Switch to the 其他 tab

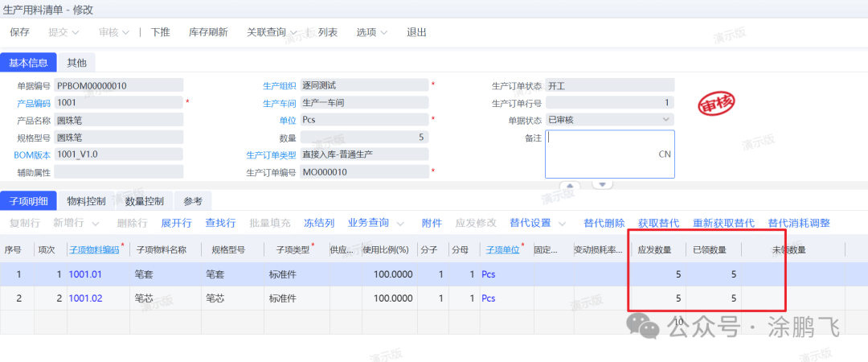[77, 62]
